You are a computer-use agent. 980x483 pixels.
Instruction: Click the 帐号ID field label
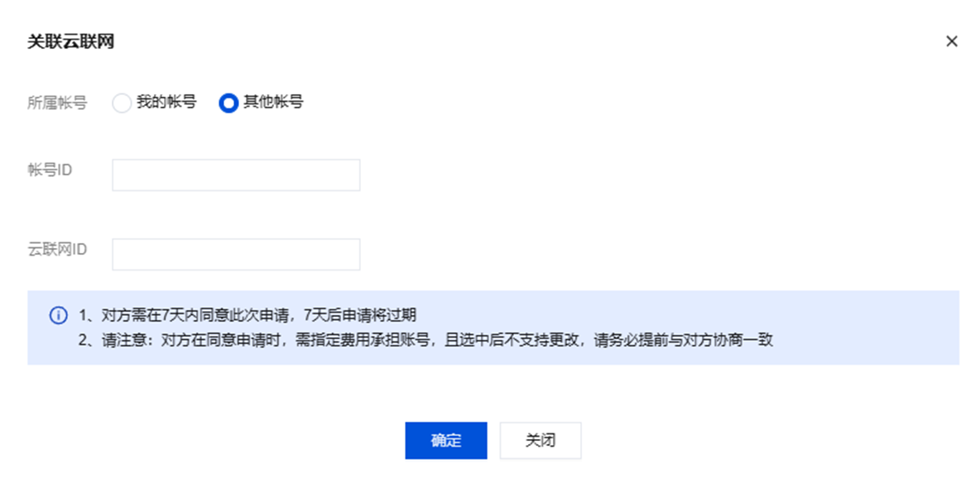(50, 170)
